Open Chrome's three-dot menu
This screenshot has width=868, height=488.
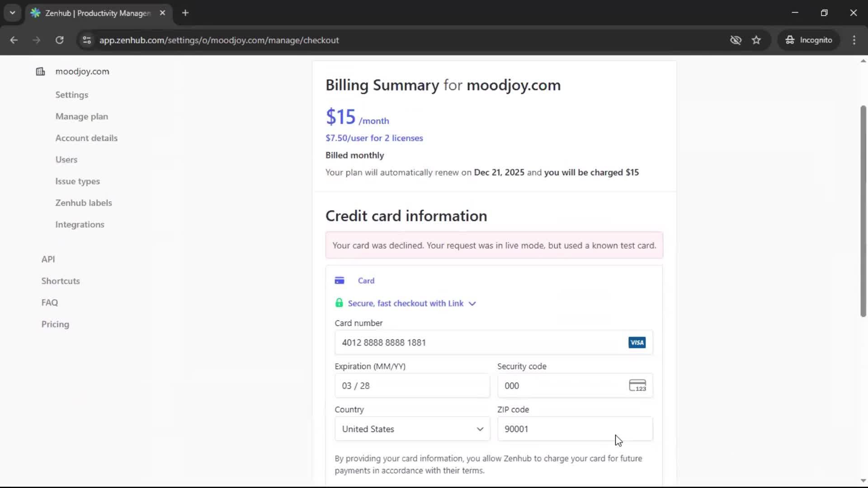854,40
